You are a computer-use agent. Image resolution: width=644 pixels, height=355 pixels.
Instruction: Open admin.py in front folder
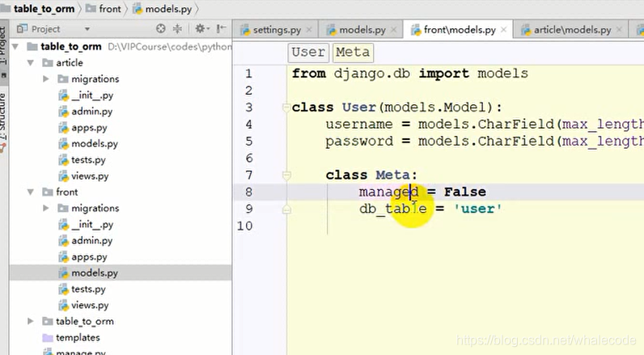(x=91, y=240)
